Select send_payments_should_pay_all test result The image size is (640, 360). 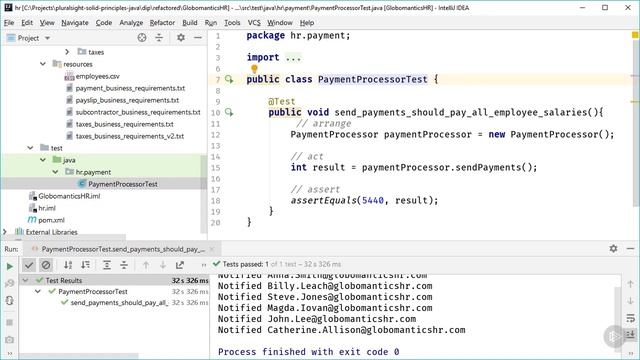pyautogui.click(x=119, y=302)
